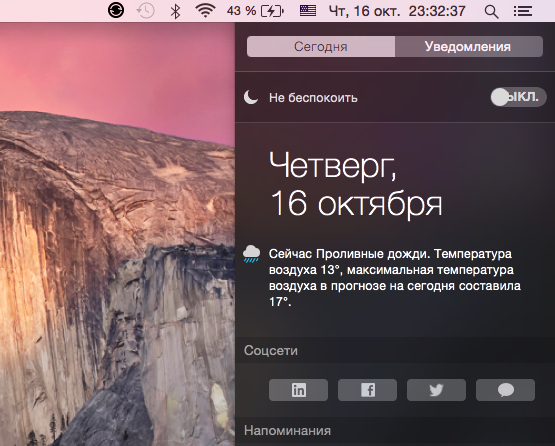Toggle the Не беспокоить switch
Screen dimensions: 555x446
(x=518, y=97)
